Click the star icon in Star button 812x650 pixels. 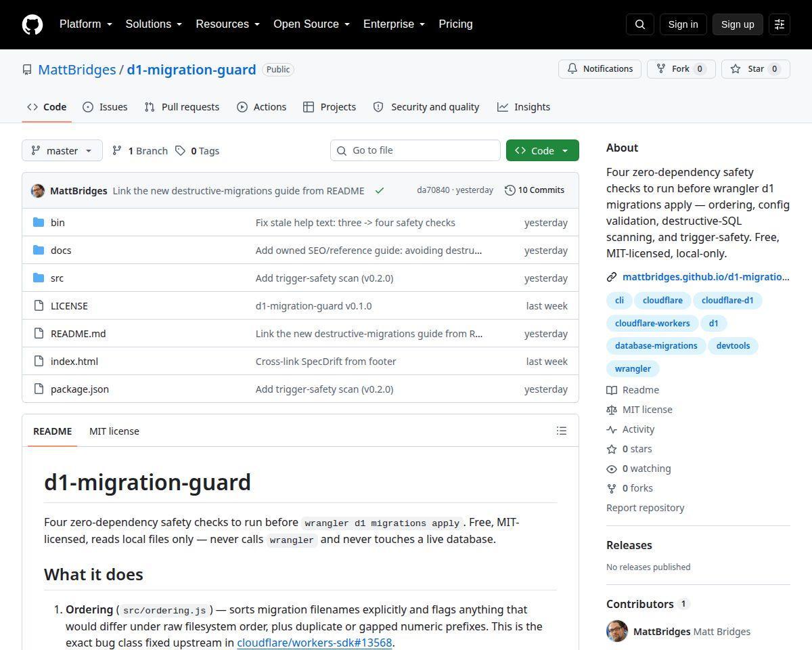(736, 69)
